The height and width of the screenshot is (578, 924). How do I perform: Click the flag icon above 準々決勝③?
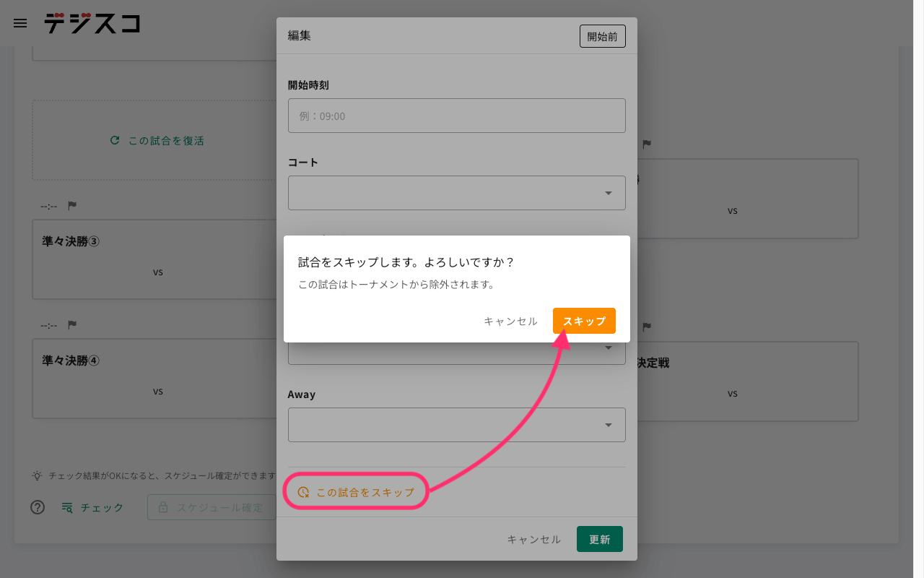[72, 206]
